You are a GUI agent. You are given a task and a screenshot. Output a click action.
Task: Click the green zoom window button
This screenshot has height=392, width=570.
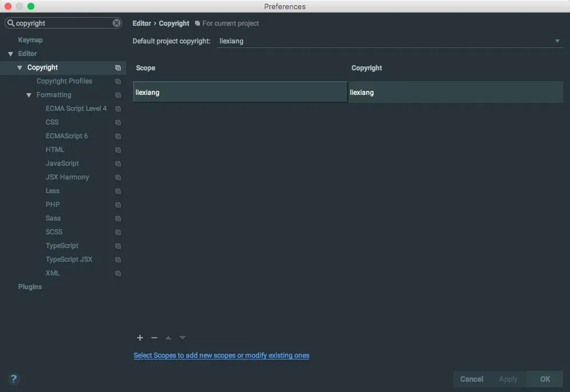click(31, 6)
